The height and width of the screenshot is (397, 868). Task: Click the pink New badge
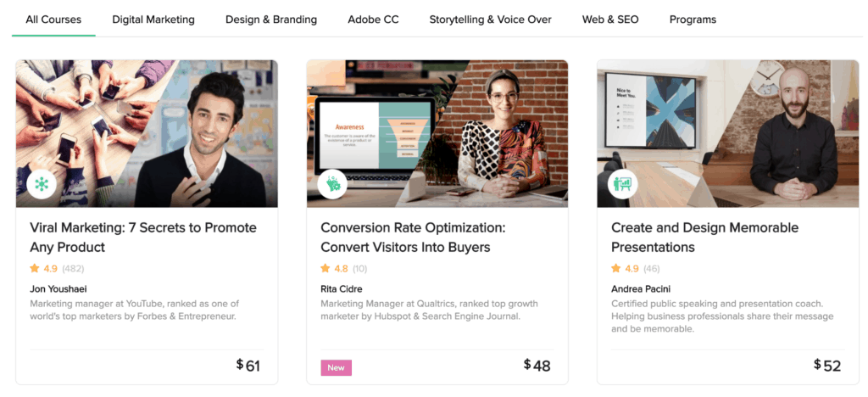pos(336,367)
